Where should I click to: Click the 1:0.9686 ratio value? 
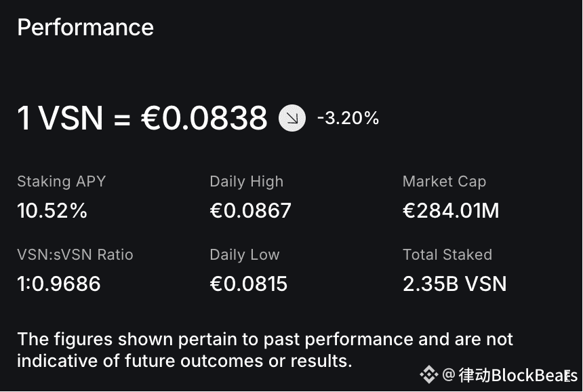pyautogui.click(x=59, y=283)
